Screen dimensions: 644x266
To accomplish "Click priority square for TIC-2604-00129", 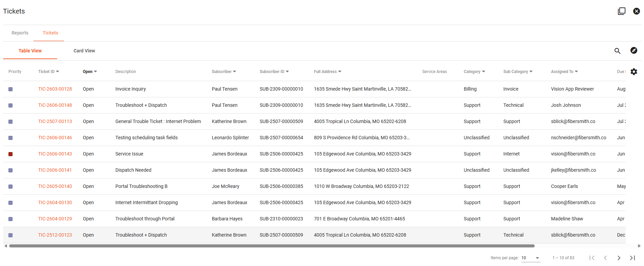I will 10,219.
